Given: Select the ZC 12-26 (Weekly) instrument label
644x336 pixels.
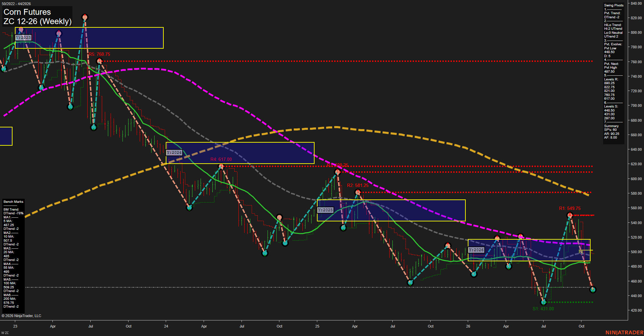Looking at the screenshot, I should [38, 21].
